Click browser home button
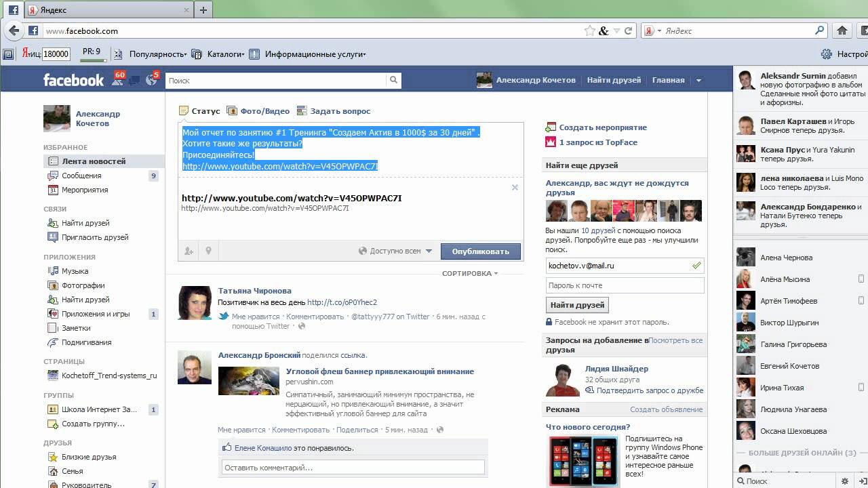This screenshot has height=488, width=868. tap(842, 30)
